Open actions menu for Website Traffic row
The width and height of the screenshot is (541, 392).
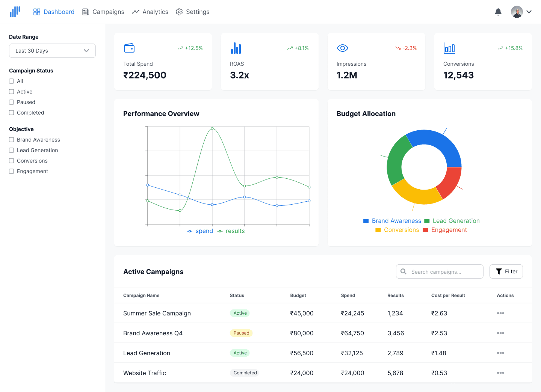click(x=500, y=373)
